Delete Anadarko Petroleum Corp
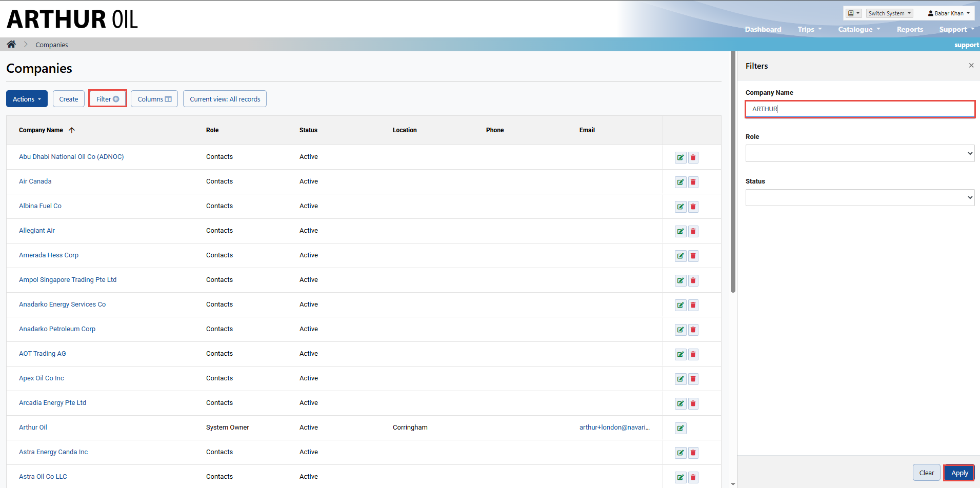Viewport: 980px width, 488px height. [693, 330]
